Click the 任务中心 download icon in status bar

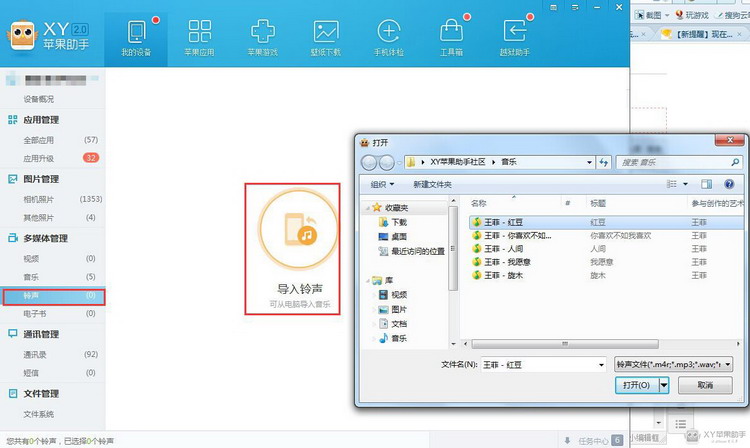point(567,440)
